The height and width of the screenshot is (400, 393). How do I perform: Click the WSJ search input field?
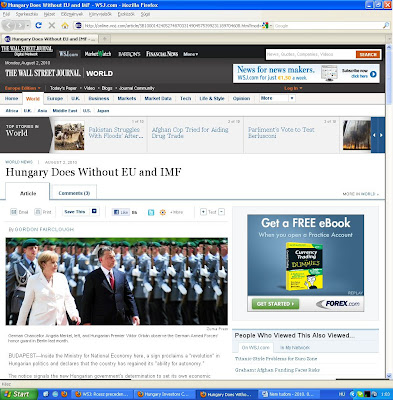(x=311, y=54)
